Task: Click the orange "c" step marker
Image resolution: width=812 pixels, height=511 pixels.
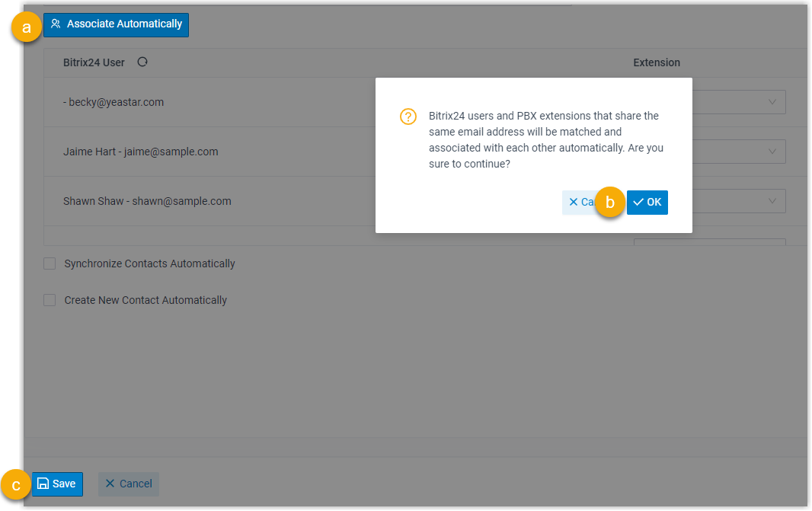Action: click(16, 484)
